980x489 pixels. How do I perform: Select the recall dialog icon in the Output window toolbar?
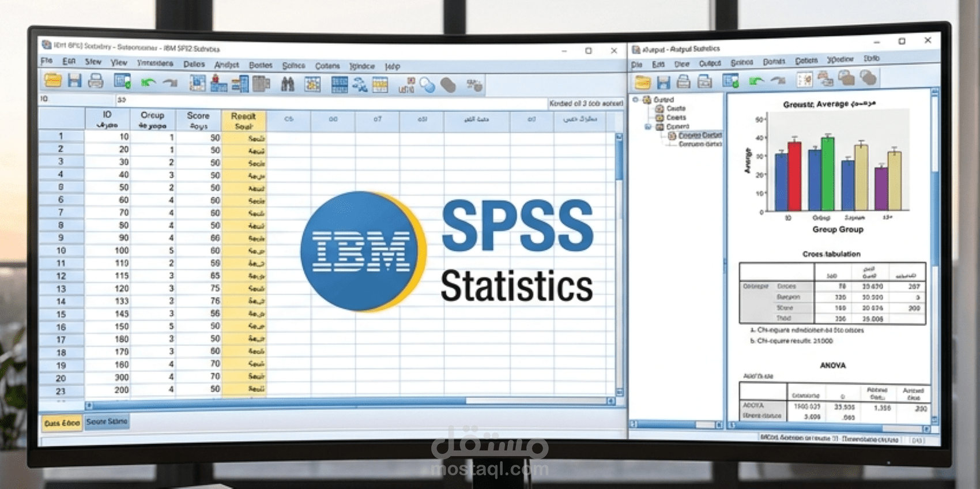(731, 81)
